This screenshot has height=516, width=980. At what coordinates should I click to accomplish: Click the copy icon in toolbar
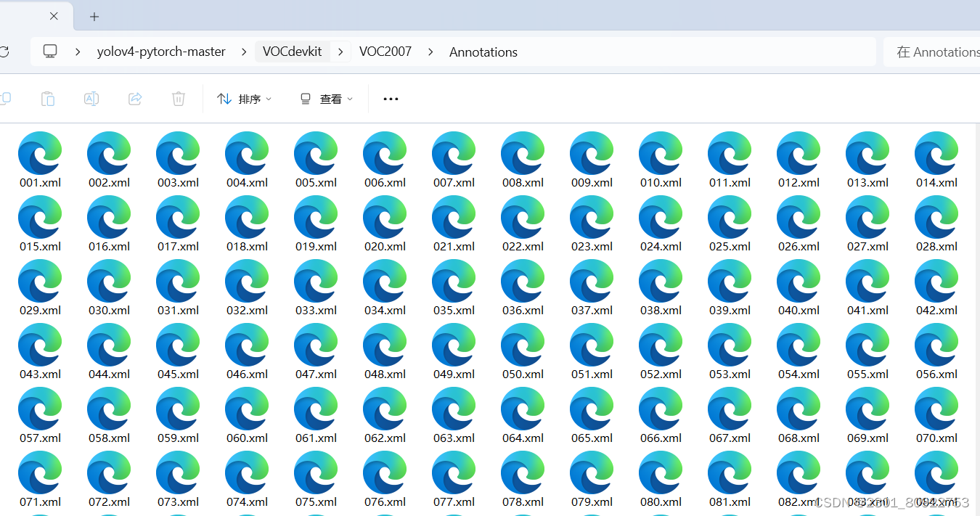[5, 99]
